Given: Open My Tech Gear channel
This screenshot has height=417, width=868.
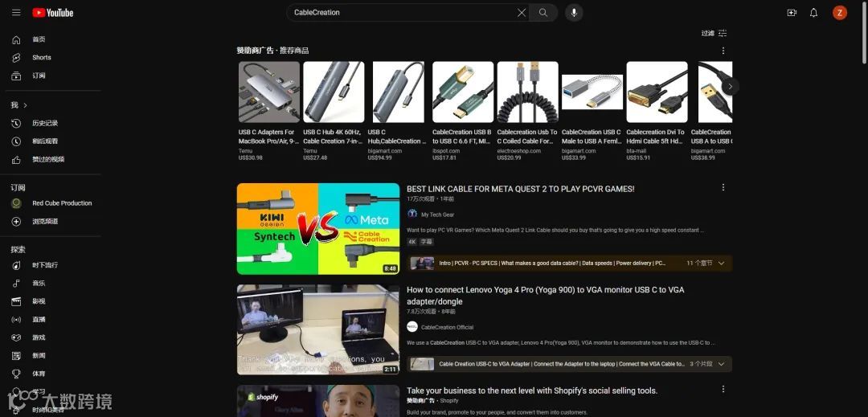Looking at the screenshot, I should [437, 215].
